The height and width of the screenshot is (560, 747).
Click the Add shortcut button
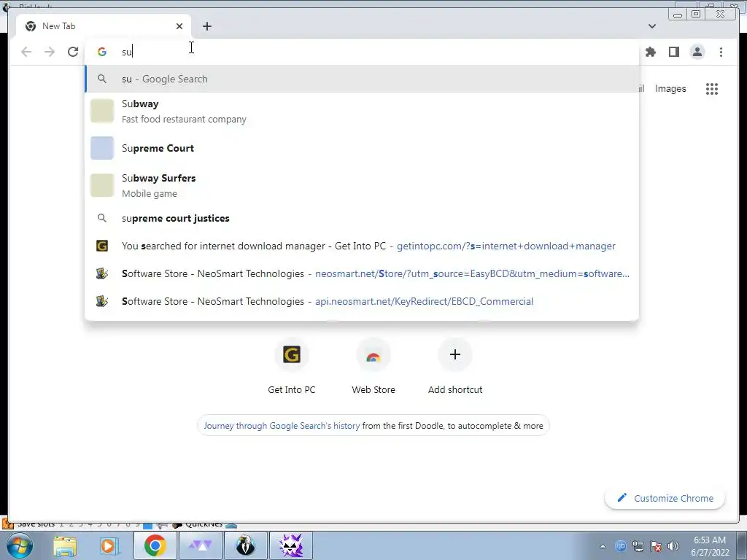click(x=455, y=367)
